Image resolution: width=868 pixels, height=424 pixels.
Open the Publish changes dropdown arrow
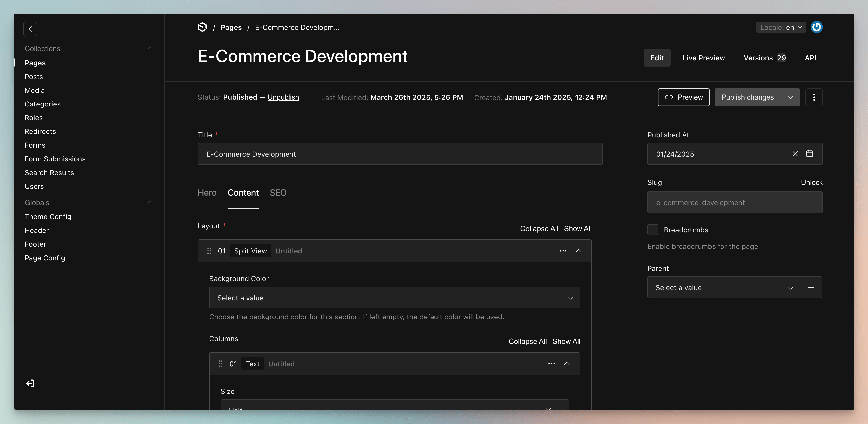pos(790,97)
